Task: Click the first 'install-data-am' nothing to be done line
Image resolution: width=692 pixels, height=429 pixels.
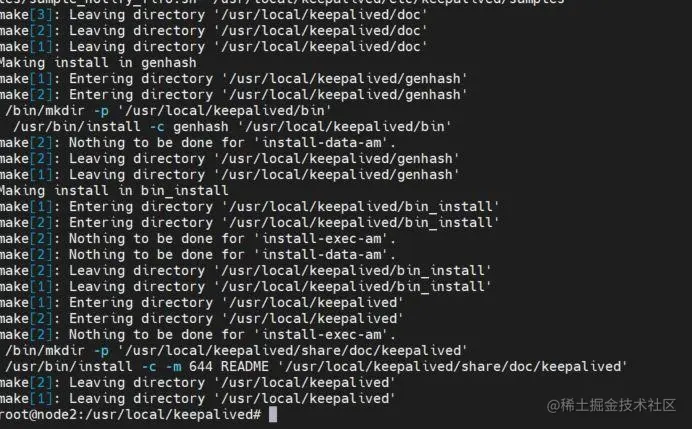Action: [x=198, y=143]
